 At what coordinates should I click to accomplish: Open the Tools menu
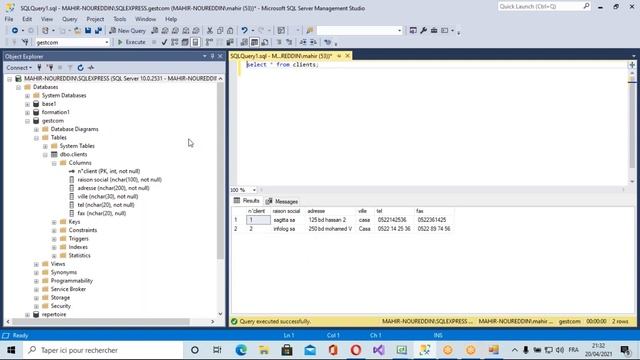click(x=120, y=19)
